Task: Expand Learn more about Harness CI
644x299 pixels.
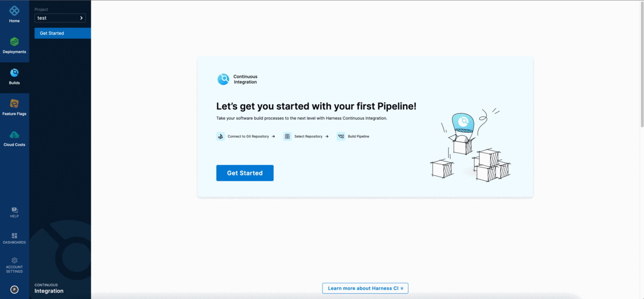Action: pos(365,288)
